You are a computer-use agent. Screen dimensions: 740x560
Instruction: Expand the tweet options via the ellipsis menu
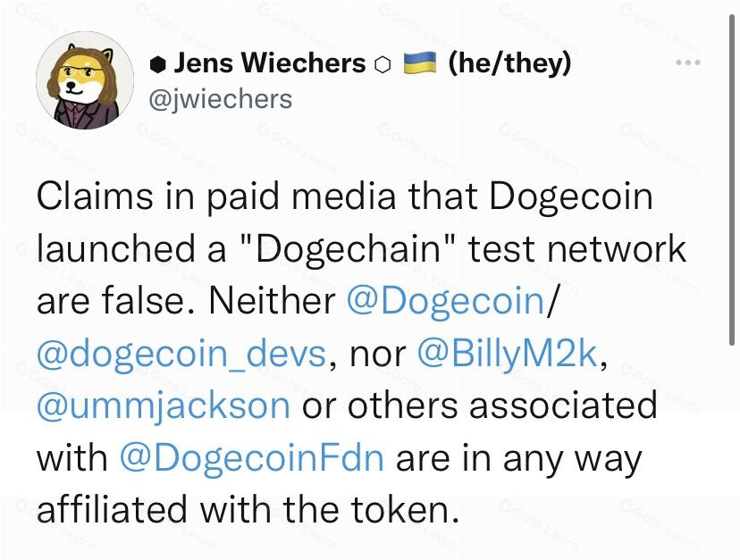[686, 61]
